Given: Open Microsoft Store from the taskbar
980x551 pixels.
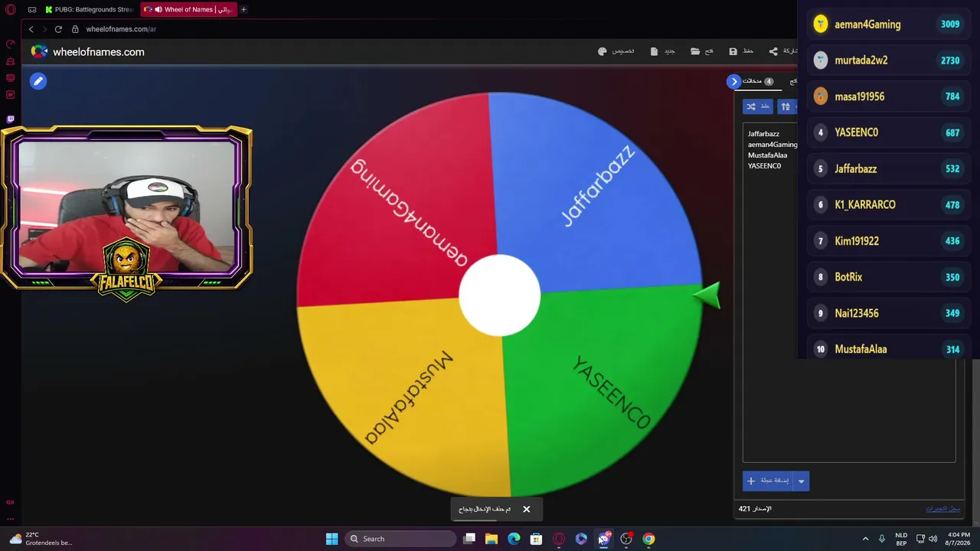Looking at the screenshot, I should click(x=536, y=539).
